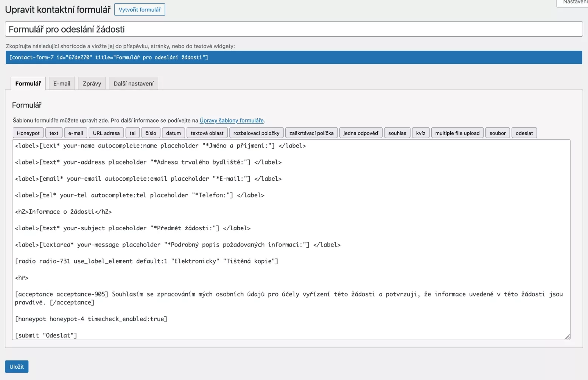
Task: Insert 'zaškrtávací políčka' checkboxes tag
Action: click(x=311, y=133)
